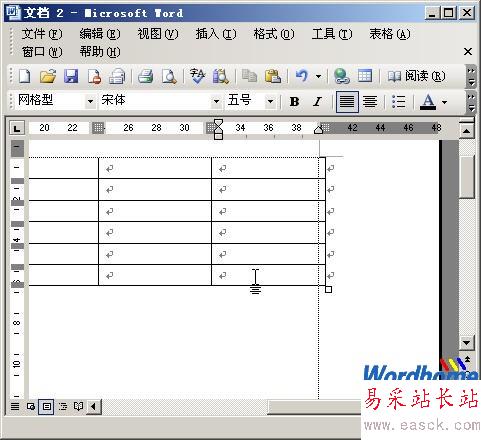The image size is (481, 440).
Task: Expand the formatting toolbar options chevron
Action: click(471, 102)
